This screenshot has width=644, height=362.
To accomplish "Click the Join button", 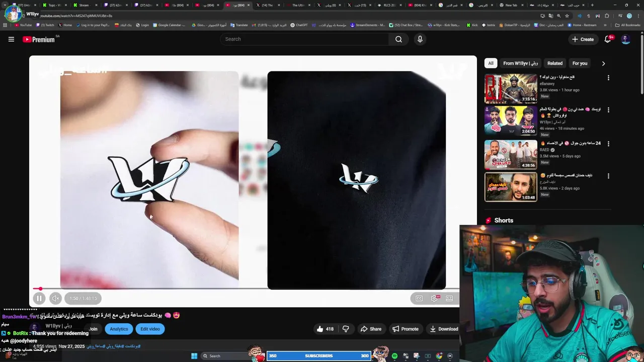I will click(x=93, y=329).
